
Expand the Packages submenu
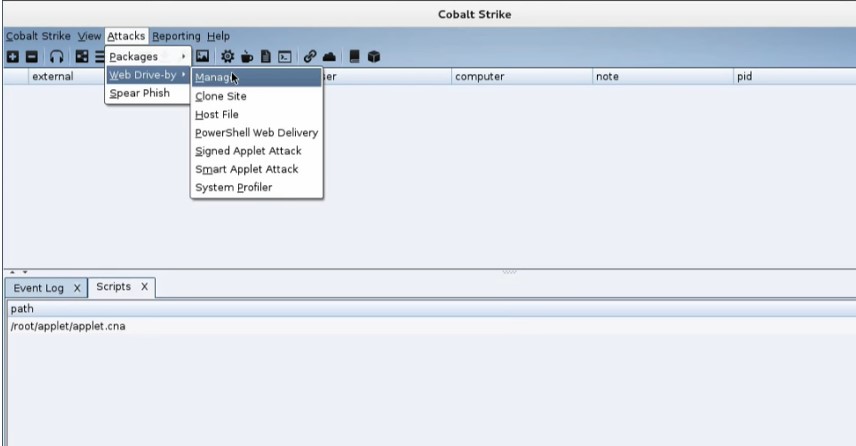pos(147,57)
